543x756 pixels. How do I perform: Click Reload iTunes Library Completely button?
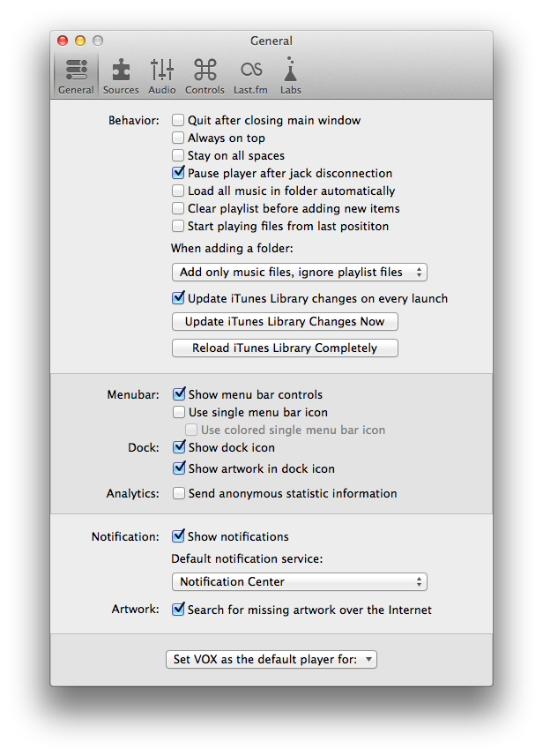point(285,348)
